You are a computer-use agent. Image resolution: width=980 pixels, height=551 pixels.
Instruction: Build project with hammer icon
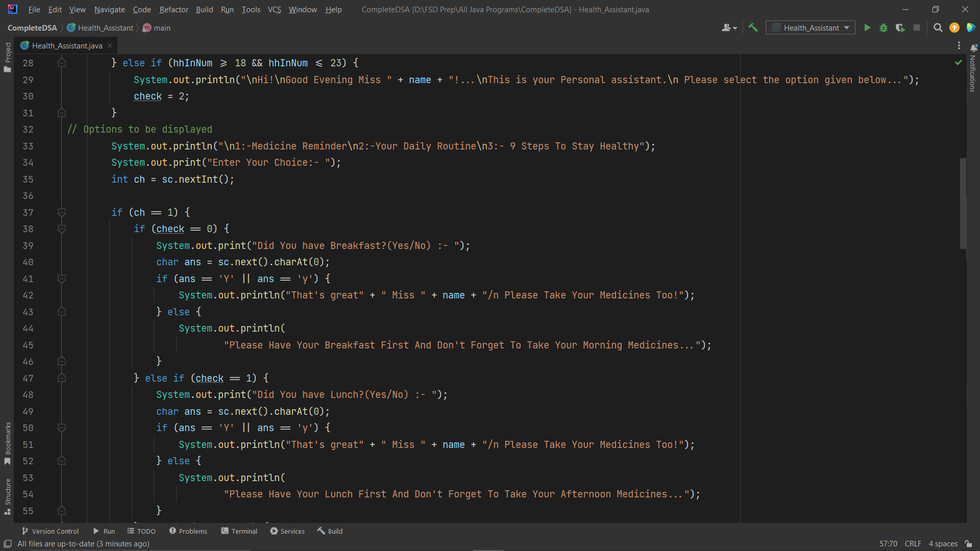pyautogui.click(x=753, y=28)
